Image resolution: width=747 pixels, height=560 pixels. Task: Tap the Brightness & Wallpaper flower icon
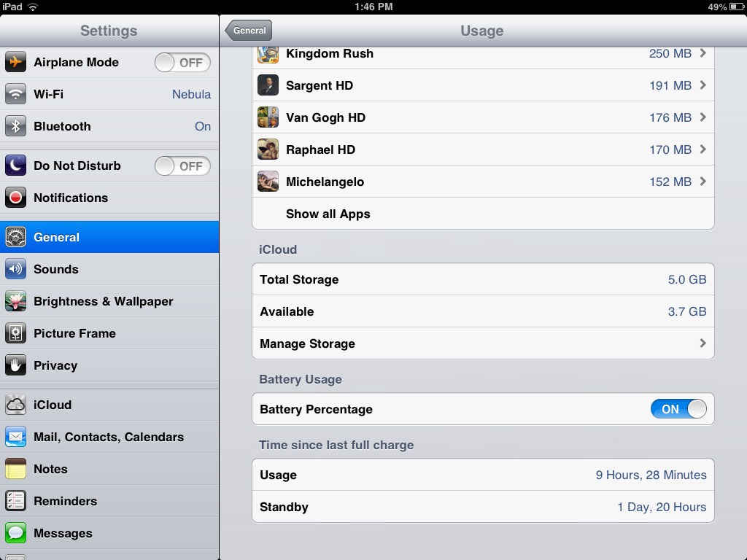15,301
